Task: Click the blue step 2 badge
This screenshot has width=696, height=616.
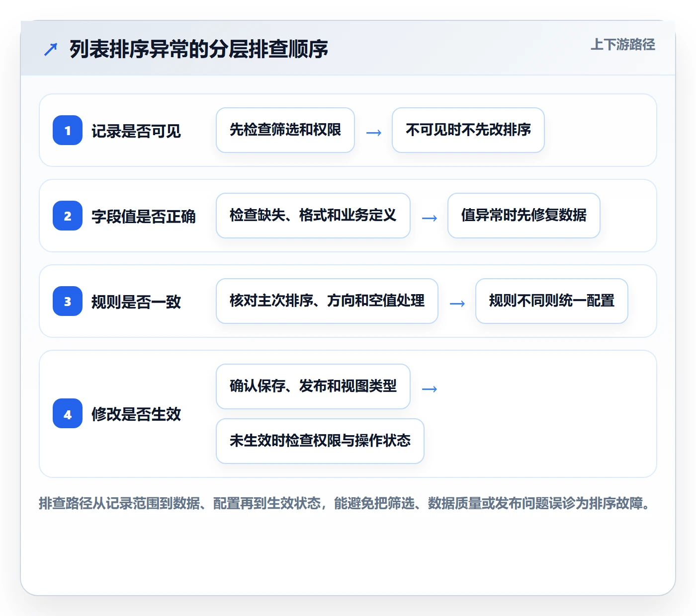Action: point(68,216)
